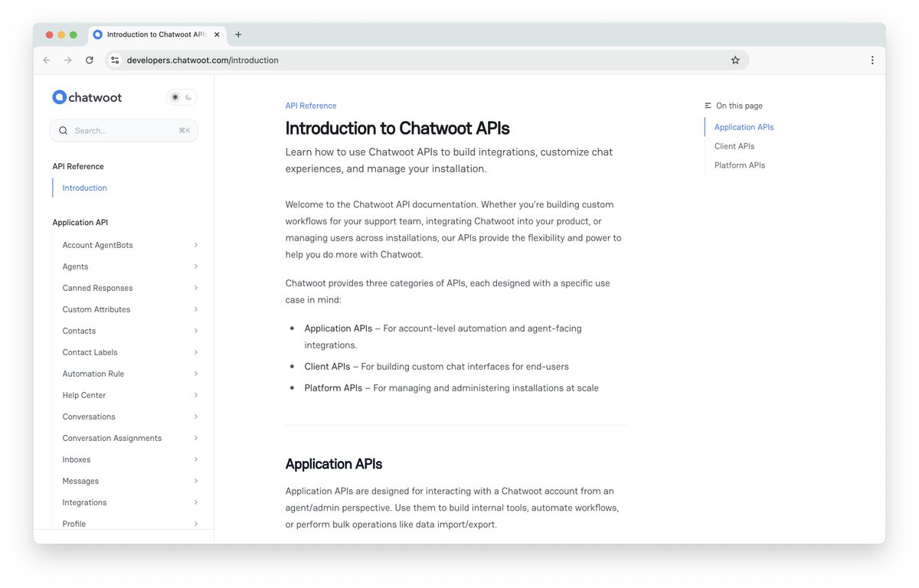Expand Contacts chevron
The height and width of the screenshot is (588, 919).
(x=196, y=331)
